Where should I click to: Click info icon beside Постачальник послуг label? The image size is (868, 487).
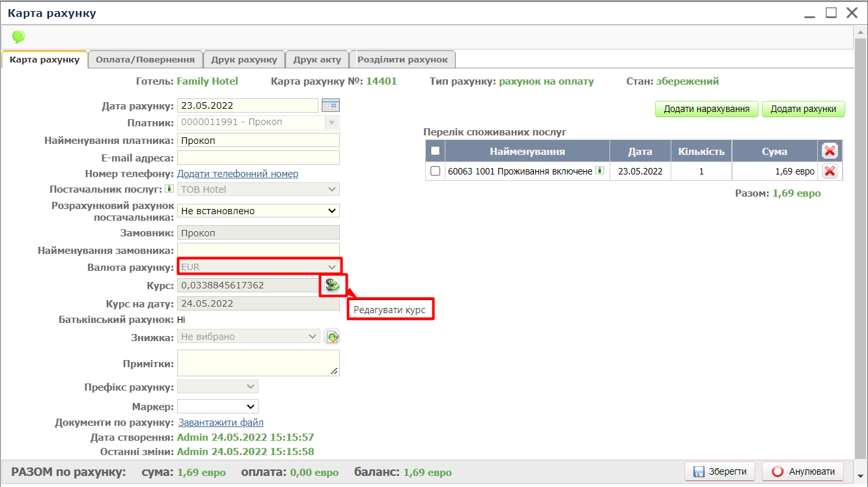click(x=169, y=189)
